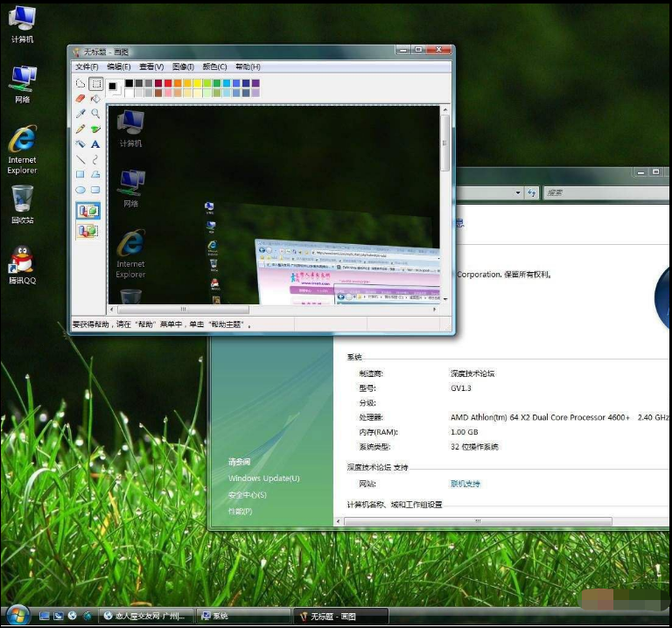Image resolution: width=672 pixels, height=628 pixels.
Task: Enable the opaque selection option in tool options
Action: (87, 211)
